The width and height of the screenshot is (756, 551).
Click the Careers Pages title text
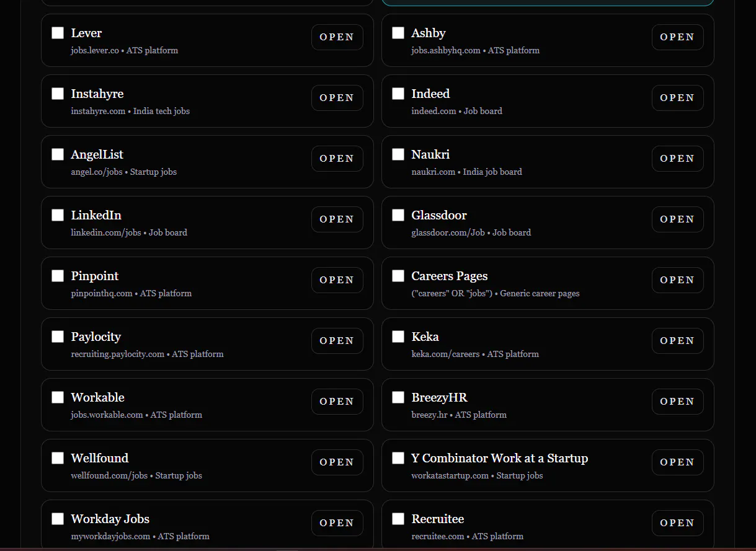coord(450,276)
